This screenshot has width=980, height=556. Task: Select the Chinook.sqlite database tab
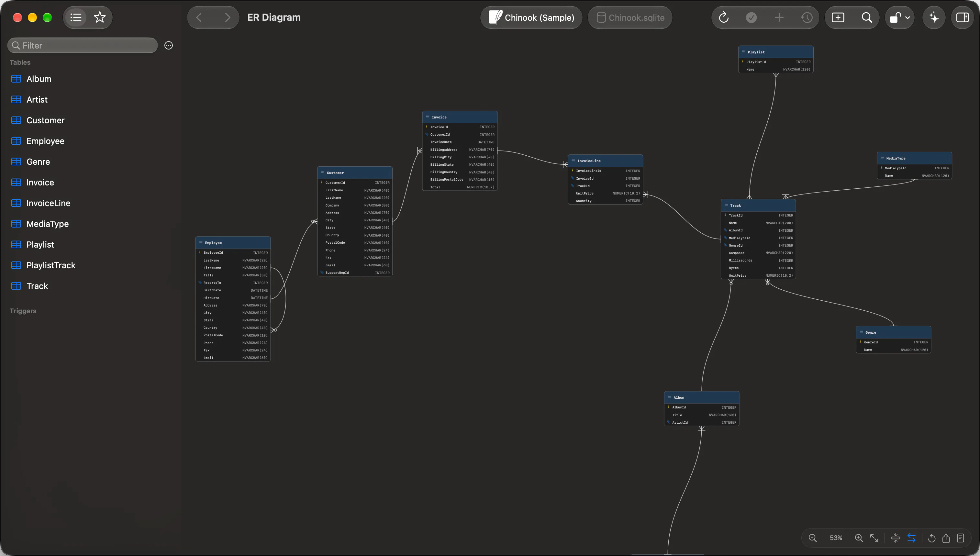click(630, 17)
